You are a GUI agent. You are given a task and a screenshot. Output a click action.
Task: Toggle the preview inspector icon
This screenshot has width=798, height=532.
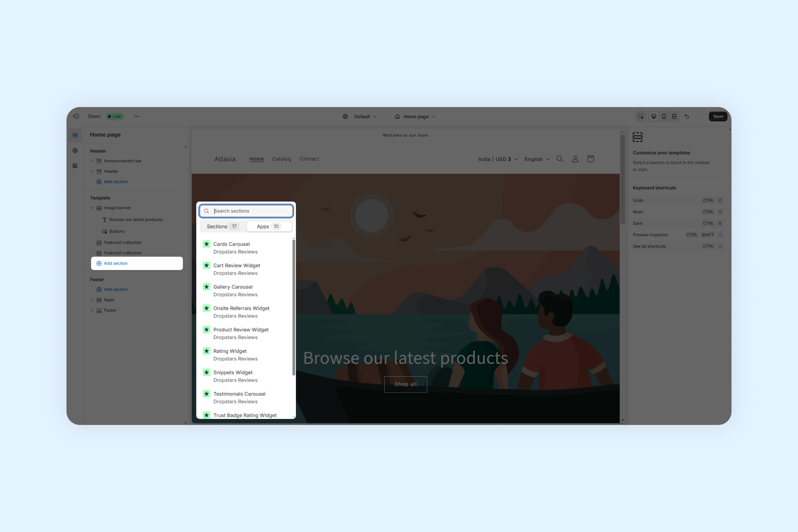click(641, 116)
